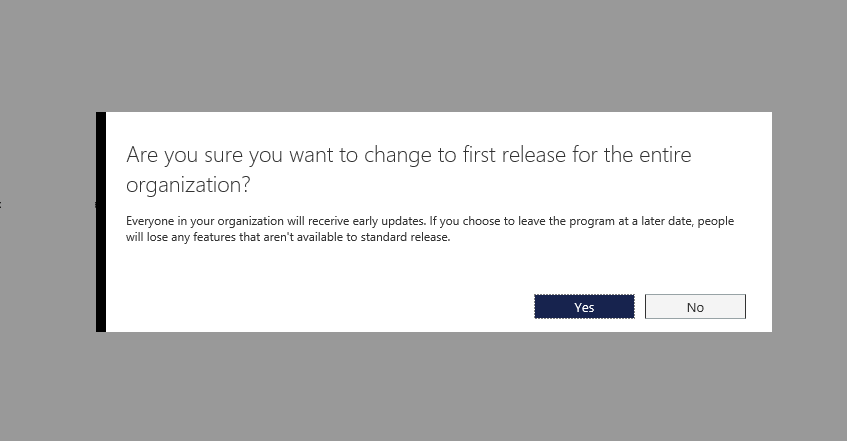This screenshot has width=847, height=441.
Task: Click "early updates" in the description text
Action: coord(361,221)
